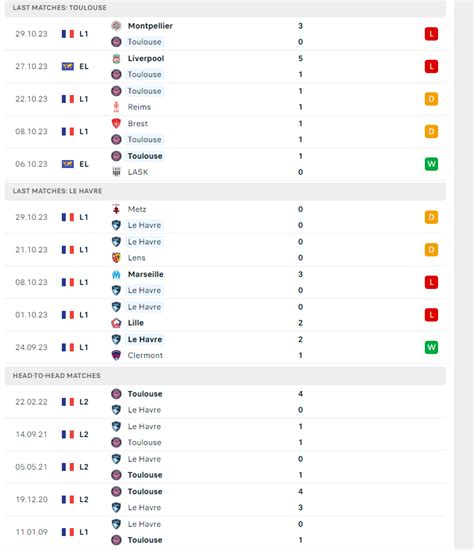The width and height of the screenshot is (474, 550).
Task: Click the Brest club crest icon
Action: coord(116,123)
